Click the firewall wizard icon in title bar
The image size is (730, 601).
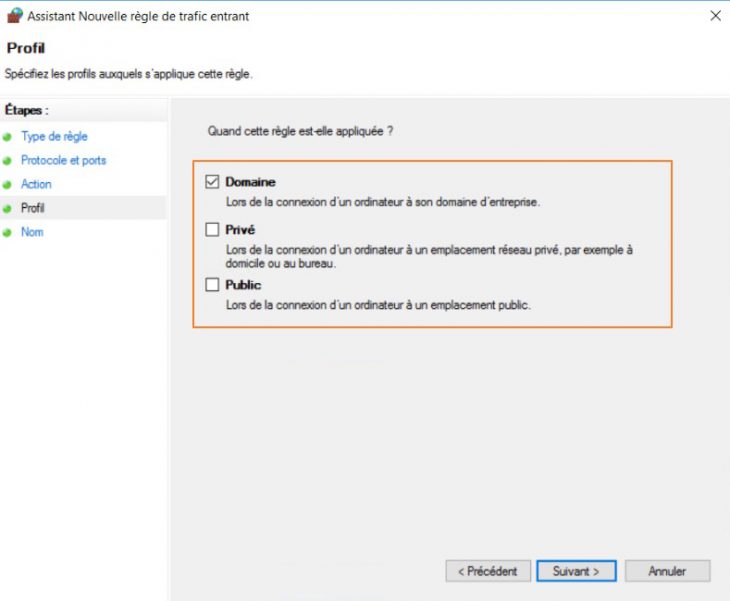click(x=14, y=16)
